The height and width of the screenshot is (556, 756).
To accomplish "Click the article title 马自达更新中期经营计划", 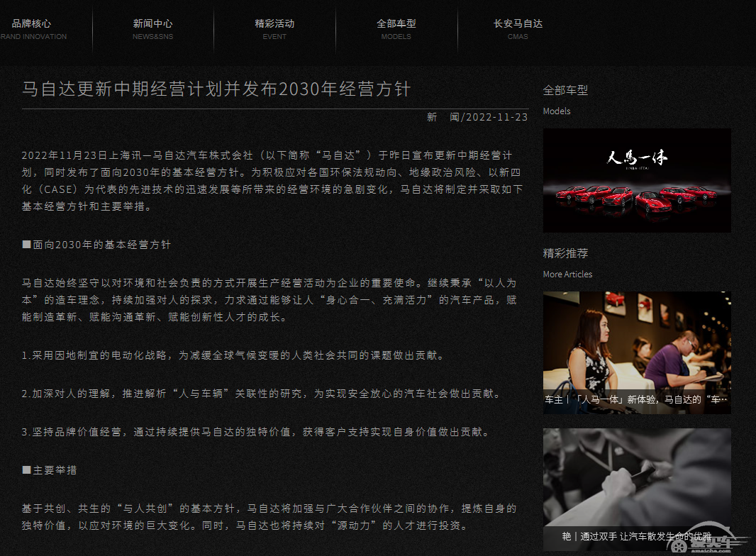I will (x=216, y=89).
